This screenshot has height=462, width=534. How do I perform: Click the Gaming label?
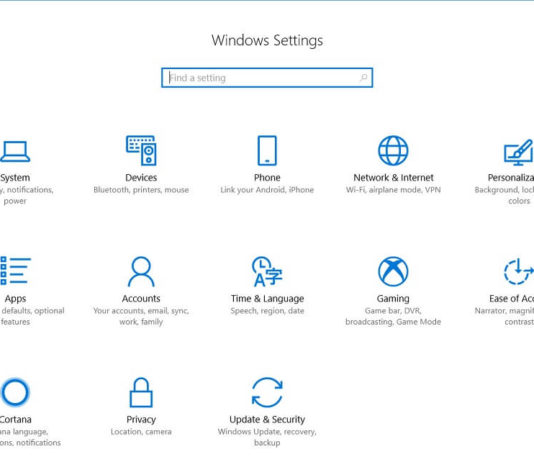pos(393,299)
